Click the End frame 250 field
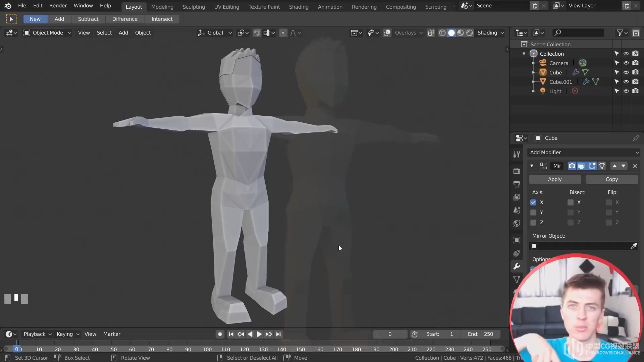644x362 pixels. tap(481, 334)
